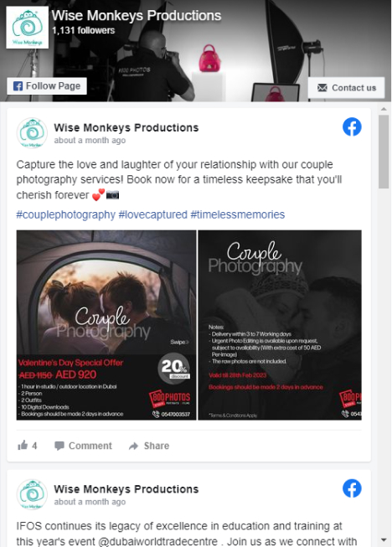392x547 pixels.
Task: Click the Comment speech bubble icon
Action: [x=59, y=446]
